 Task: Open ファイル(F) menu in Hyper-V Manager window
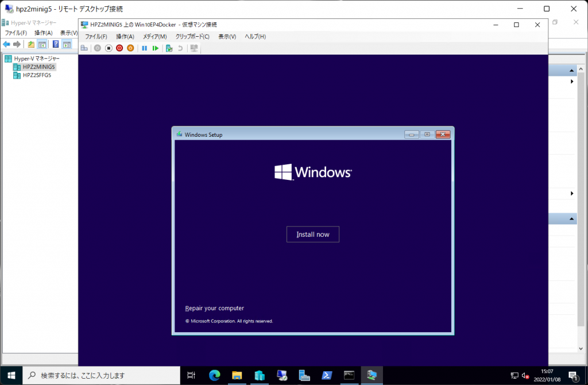tap(16, 33)
